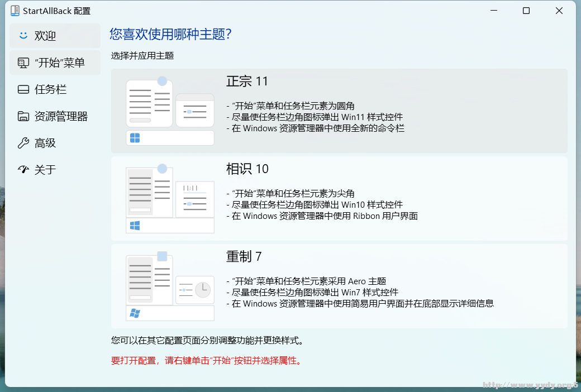Click the 正宗 11 theme preview thumbnail
This screenshot has height=392, width=581.
pyautogui.click(x=170, y=111)
